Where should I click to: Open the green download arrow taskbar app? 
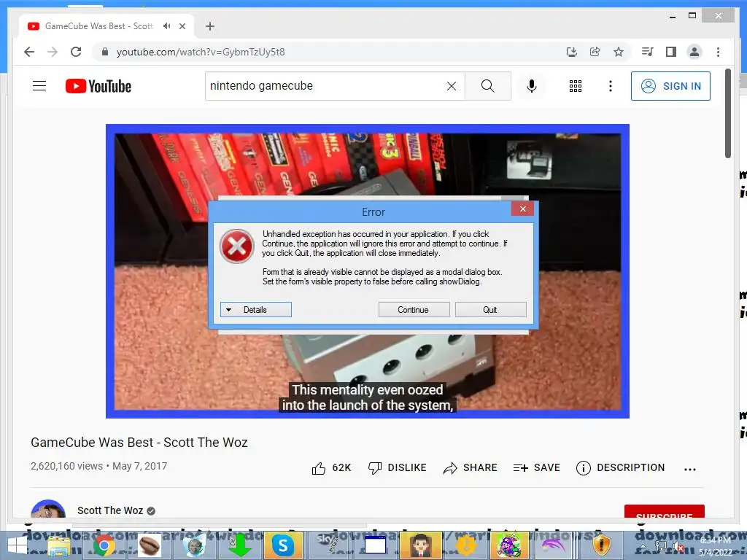click(239, 546)
